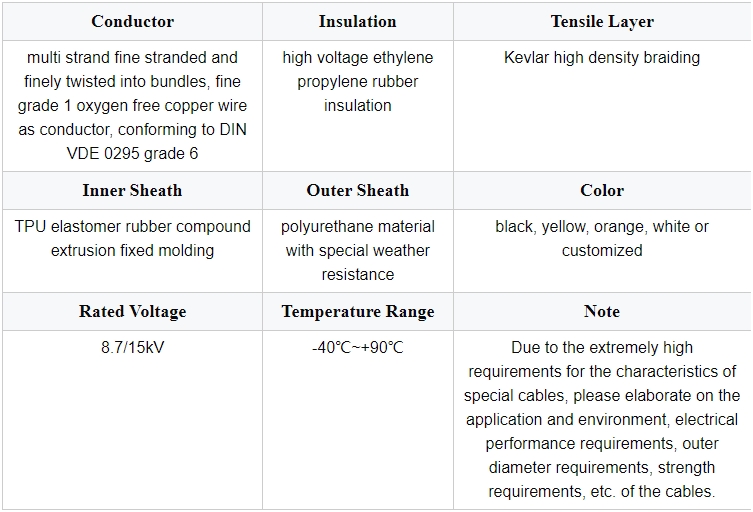Click the Outer Sheath header
The image size is (753, 512).
click(x=358, y=191)
